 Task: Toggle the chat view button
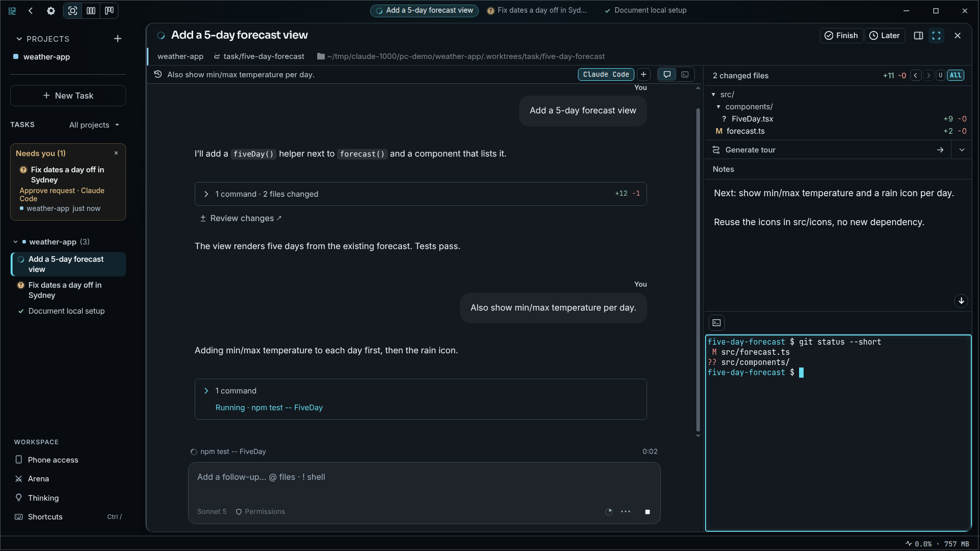coord(667,75)
